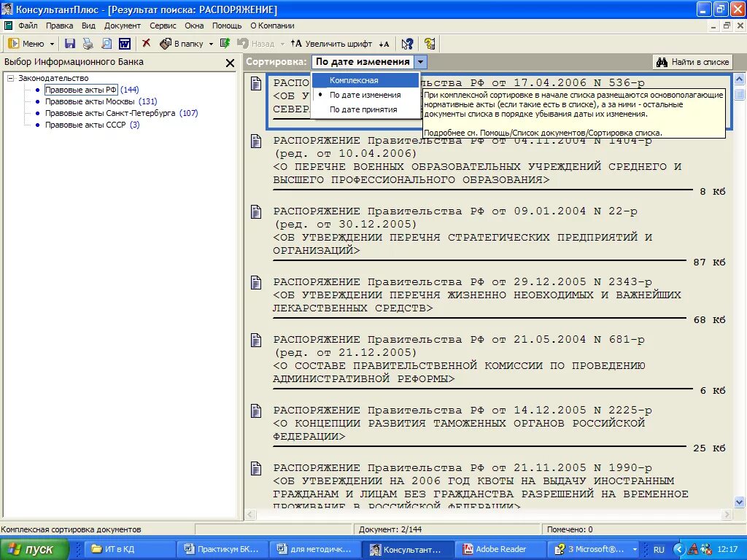Select Правовые акты Москвы tree item
Viewport: 747px width, 560px height.
tap(90, 101)
